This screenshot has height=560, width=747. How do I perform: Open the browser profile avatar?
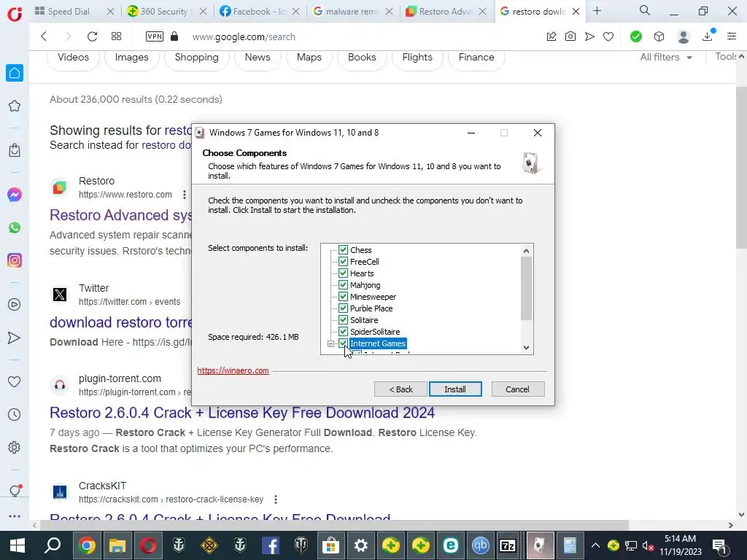(x=683, y=36)
